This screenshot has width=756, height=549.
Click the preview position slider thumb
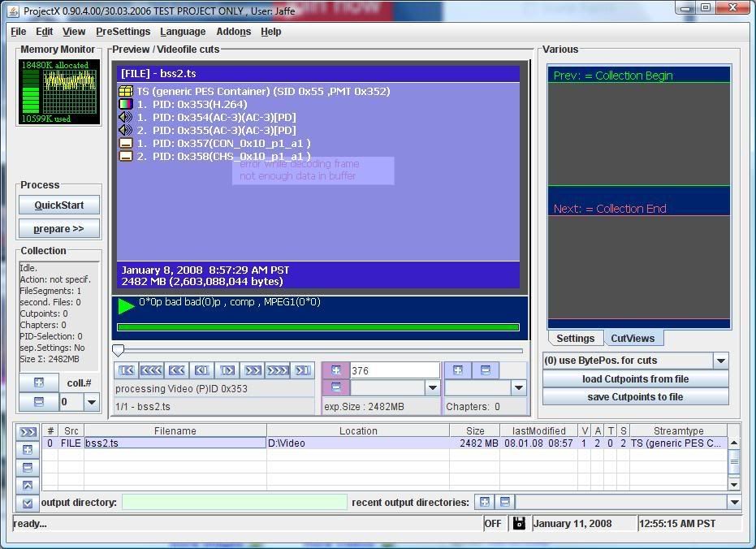click(x=118, y=349)
